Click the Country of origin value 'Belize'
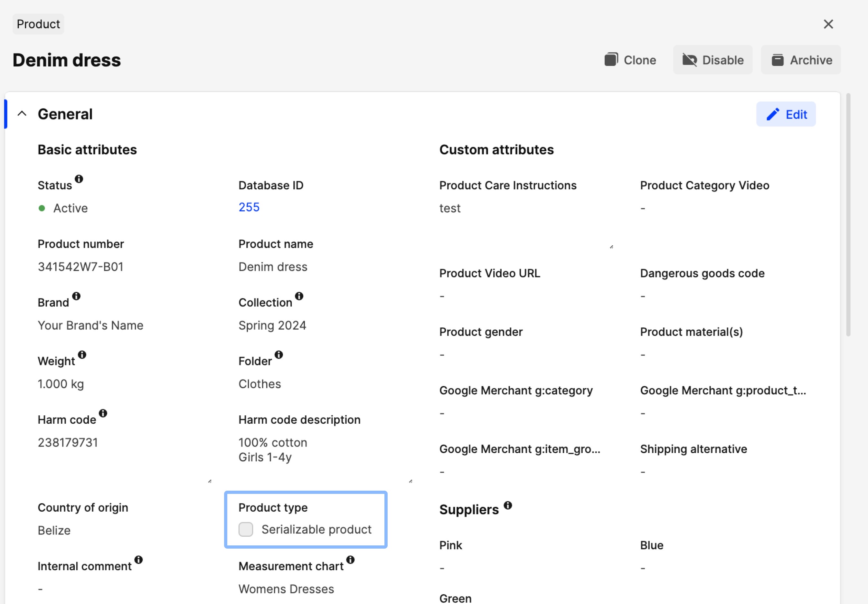 pos(54,530)
